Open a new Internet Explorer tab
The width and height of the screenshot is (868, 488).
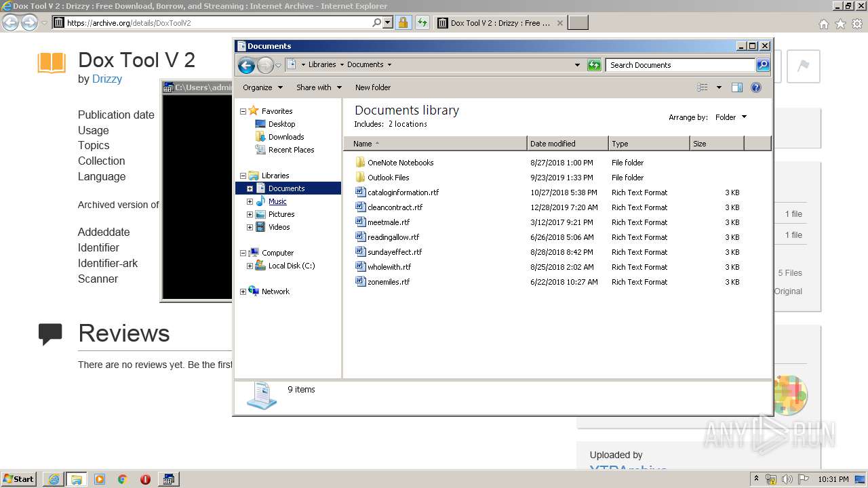coord(578,23)
